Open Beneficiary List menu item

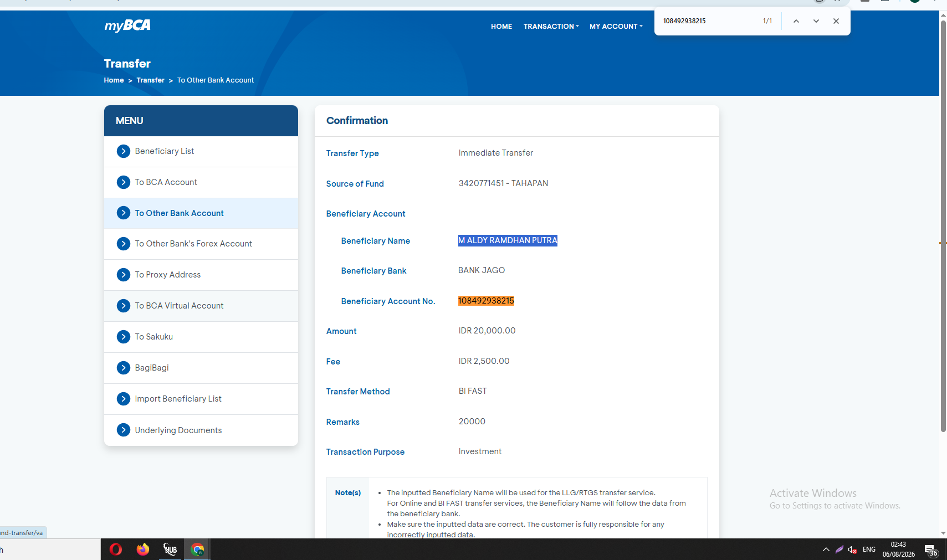pos(201,151)
